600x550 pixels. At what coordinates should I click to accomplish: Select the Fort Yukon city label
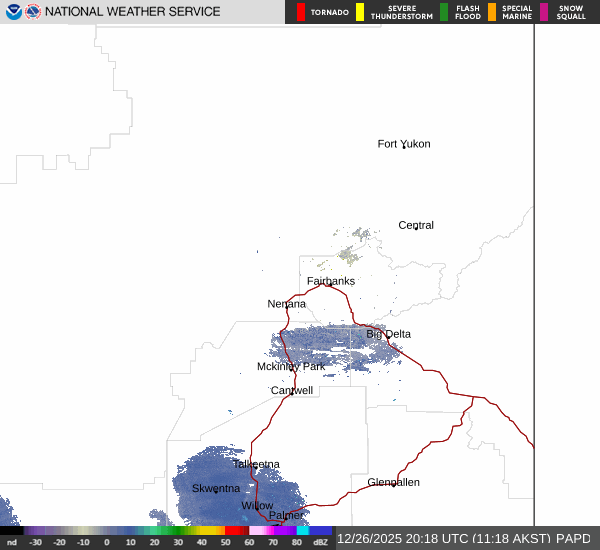404,144
